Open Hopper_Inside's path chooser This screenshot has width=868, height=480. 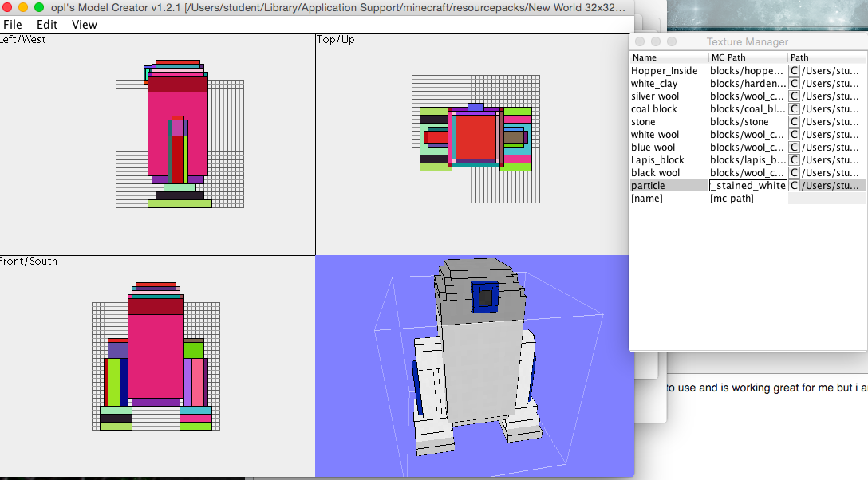[x=795, y=70]
